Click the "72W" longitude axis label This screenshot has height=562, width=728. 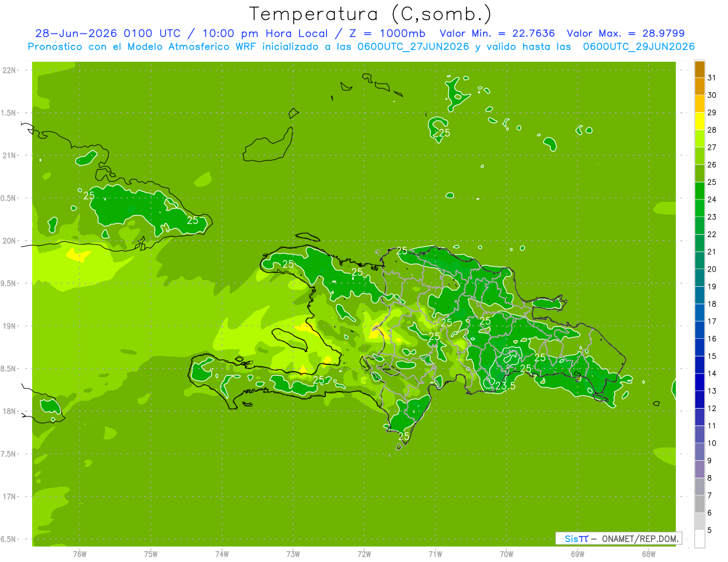coord(365,554)
